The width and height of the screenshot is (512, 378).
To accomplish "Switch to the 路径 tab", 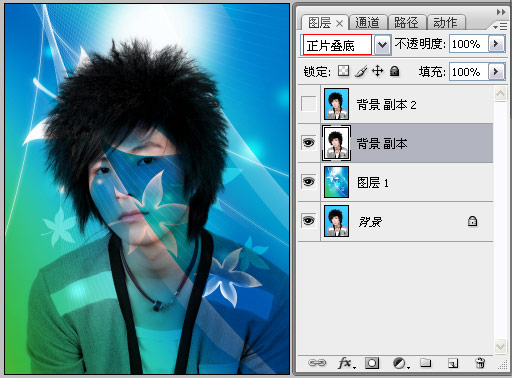I will (x=406, y=23).
